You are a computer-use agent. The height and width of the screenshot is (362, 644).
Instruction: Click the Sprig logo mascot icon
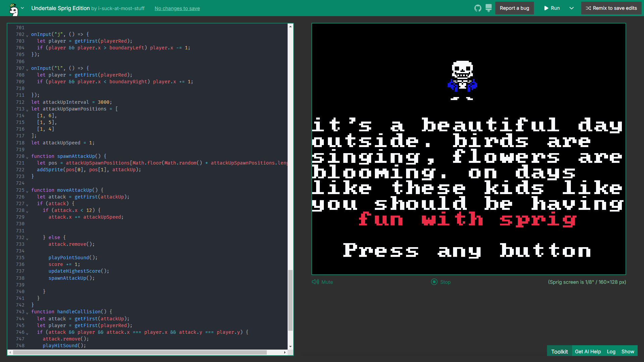pos(13,9)
